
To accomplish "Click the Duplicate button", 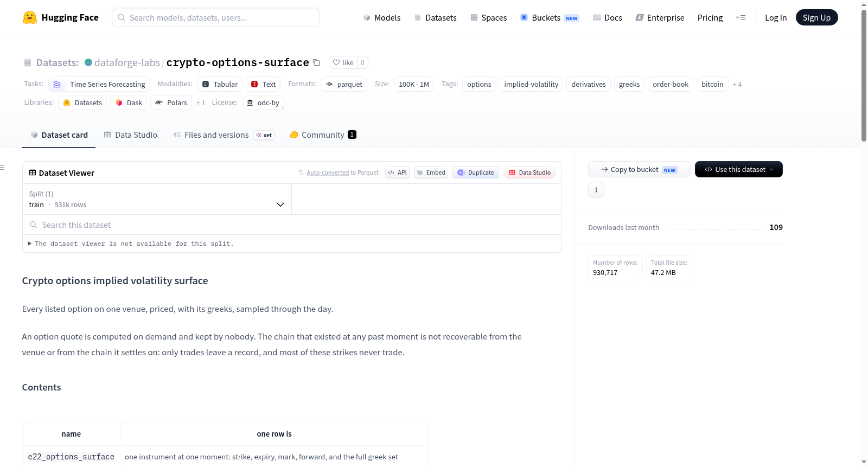I will (476, 172).
